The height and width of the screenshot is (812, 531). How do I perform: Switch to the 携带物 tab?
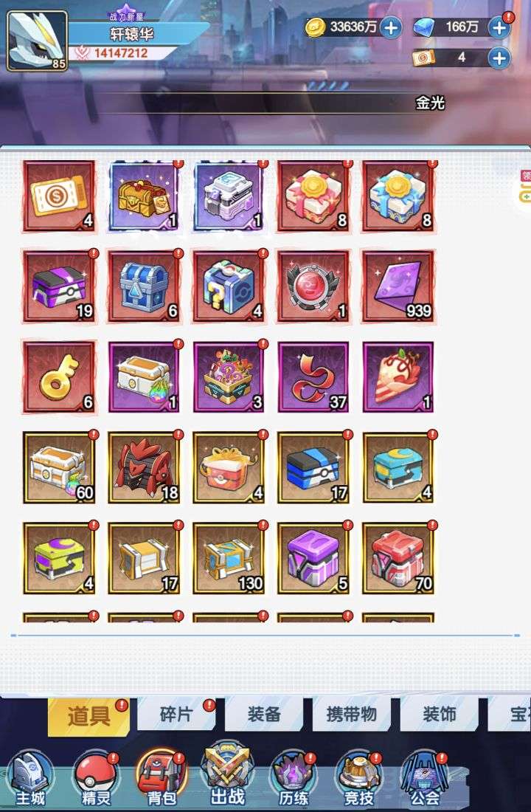351,715
